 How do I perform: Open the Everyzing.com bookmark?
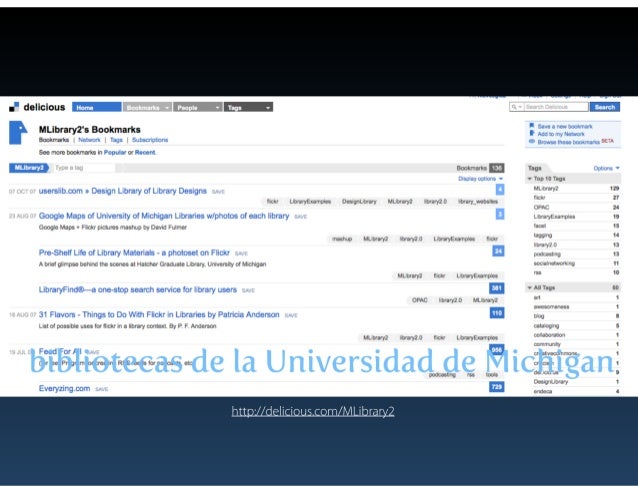[64, 388]
